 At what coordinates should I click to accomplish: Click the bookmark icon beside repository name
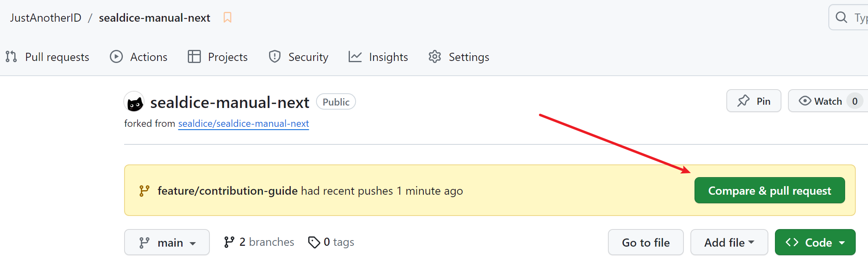pyautogui.click(x=227, y=18)
